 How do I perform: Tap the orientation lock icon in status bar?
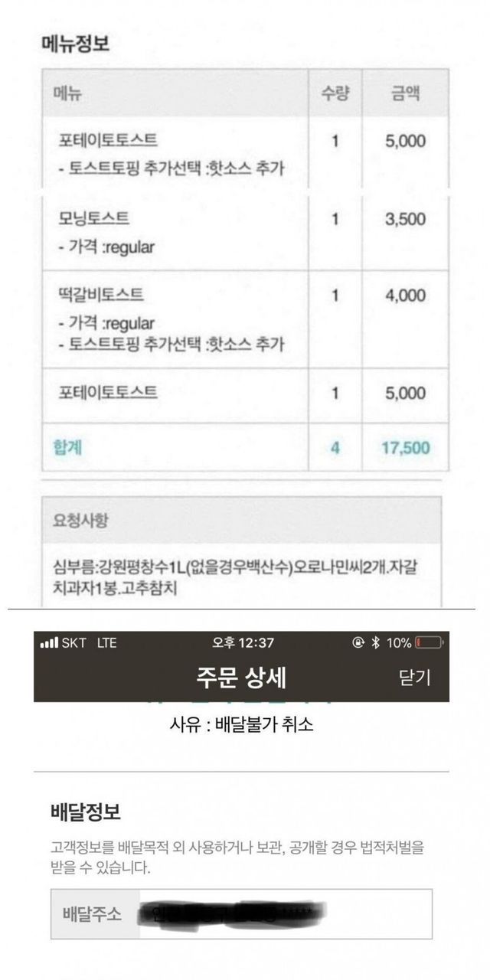(358, 643)
